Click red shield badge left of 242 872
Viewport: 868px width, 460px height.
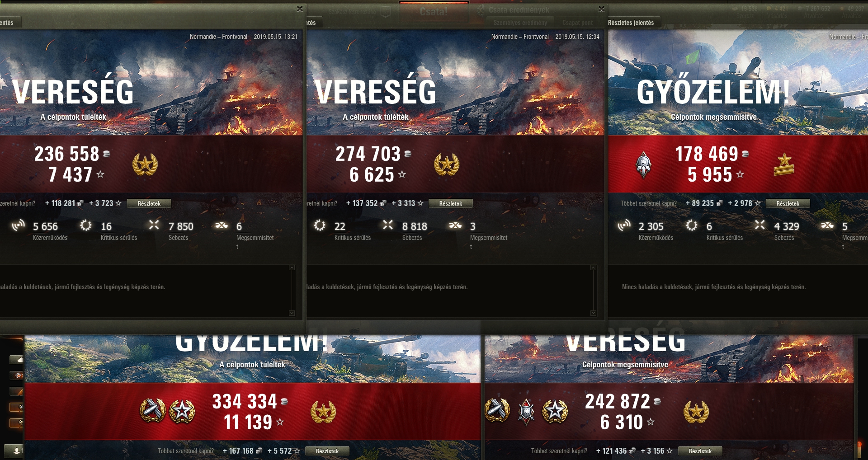526,412
